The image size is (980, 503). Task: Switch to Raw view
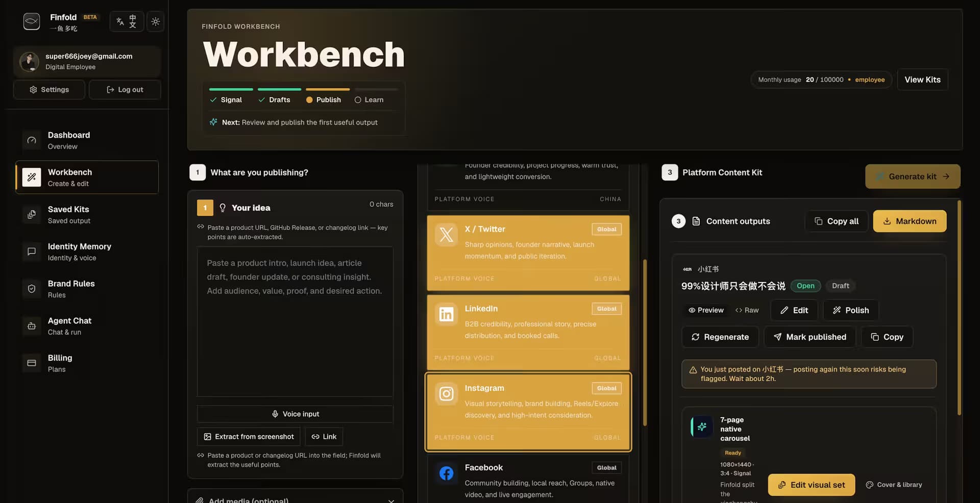747,310
